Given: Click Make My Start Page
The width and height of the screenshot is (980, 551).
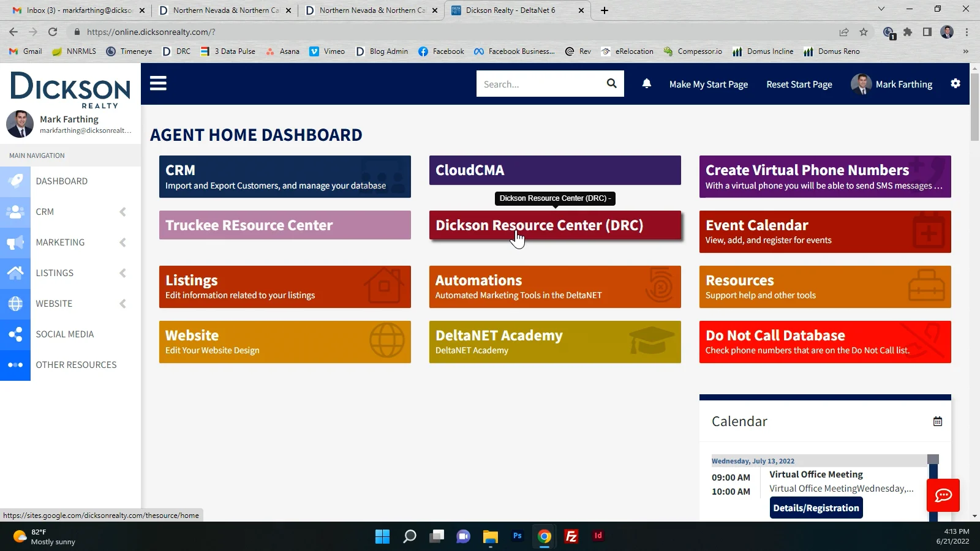Looking at the screenshot, I should 709,84.
